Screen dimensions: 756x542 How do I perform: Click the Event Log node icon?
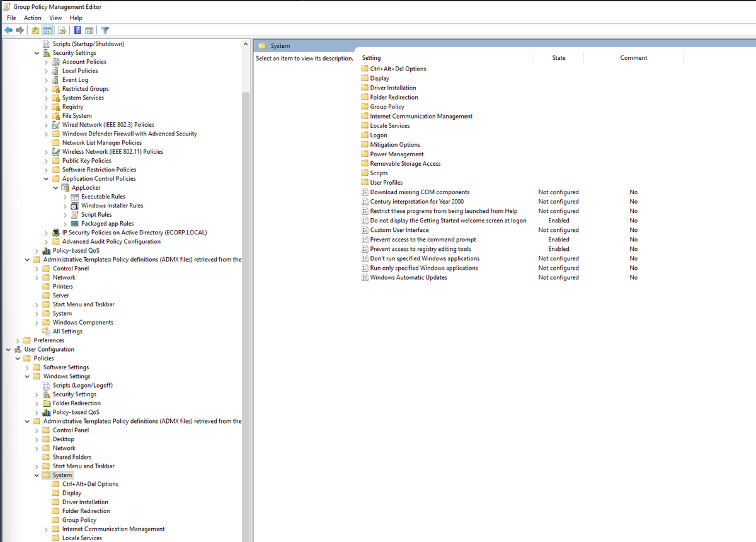[56, 80]
